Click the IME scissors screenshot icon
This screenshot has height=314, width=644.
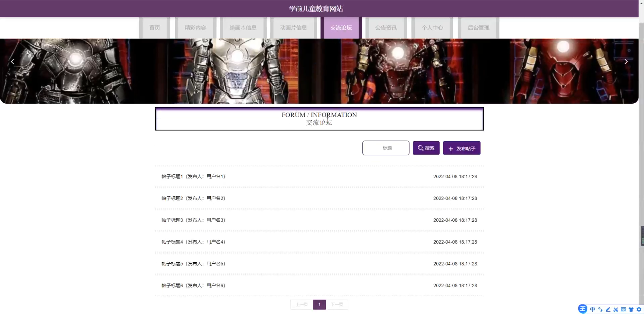click(x=616, y=309)
